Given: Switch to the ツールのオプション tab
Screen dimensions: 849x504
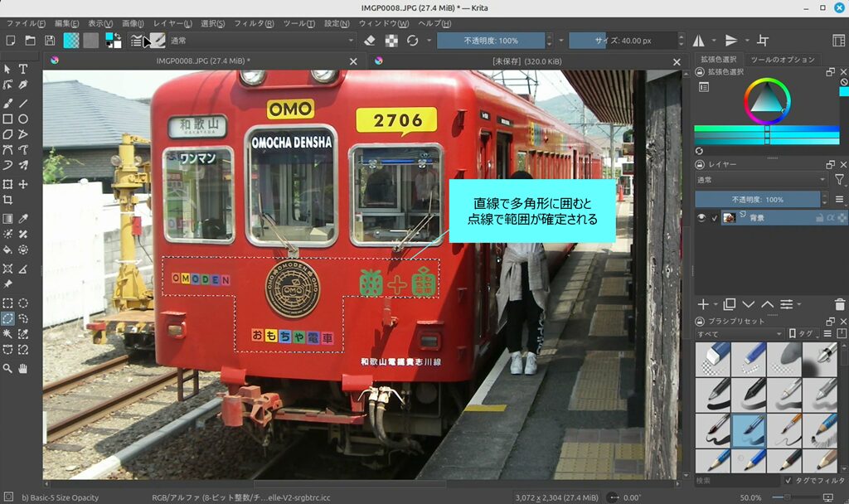Looking at the screenshot, I should [x=782, y=60].
